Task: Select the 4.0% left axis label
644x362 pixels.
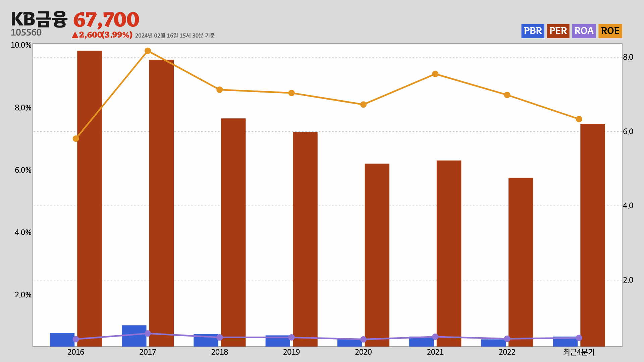Action: pos(23,233)
